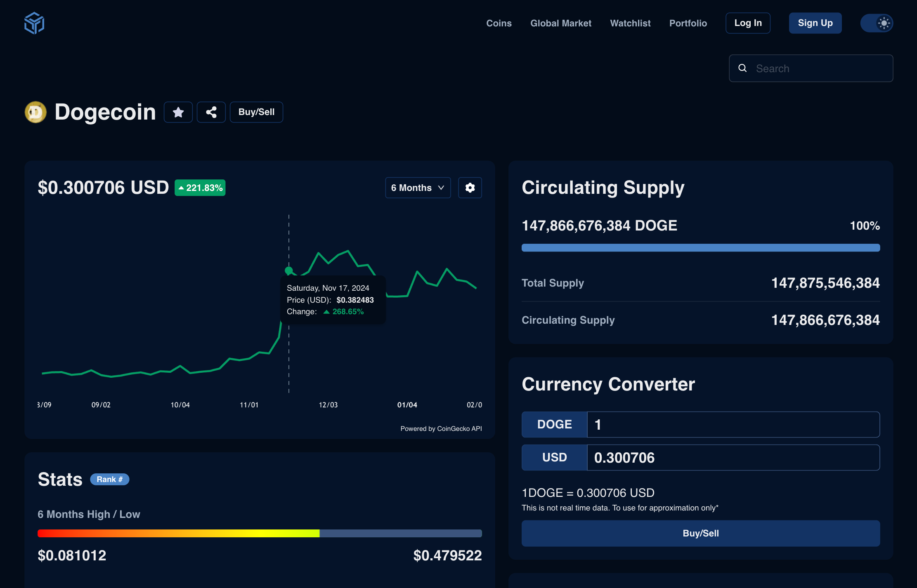Open chart settings gear icon
The image size is (917, 588).
pos(470,188)
